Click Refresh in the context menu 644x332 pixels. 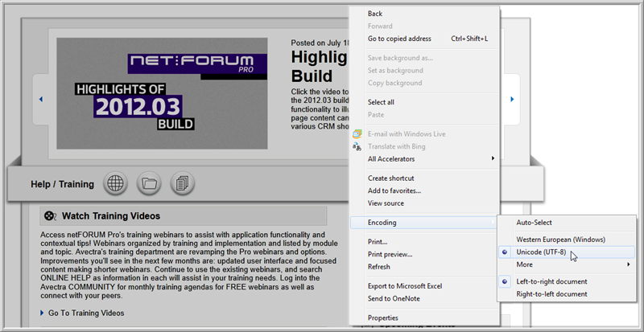[424, 267]
